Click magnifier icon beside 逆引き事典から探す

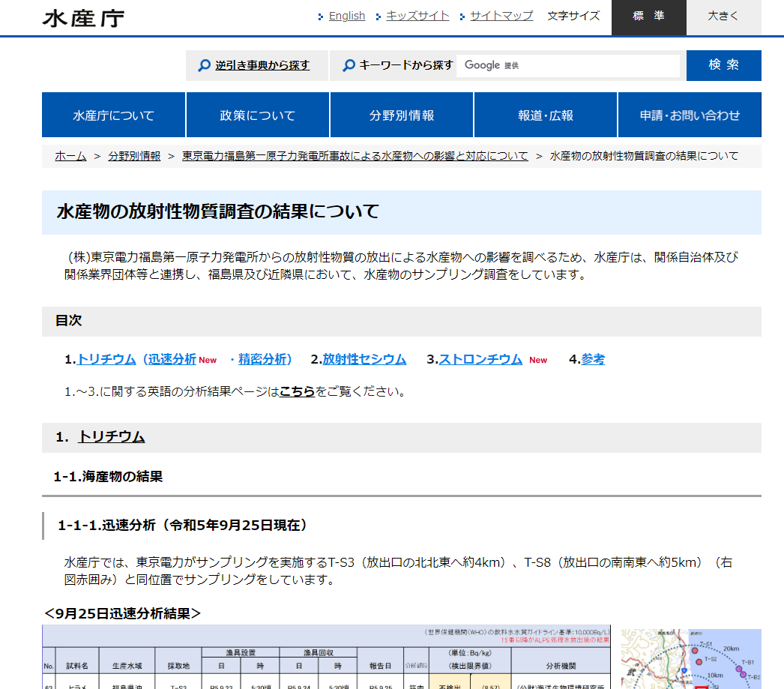[204, 66]
